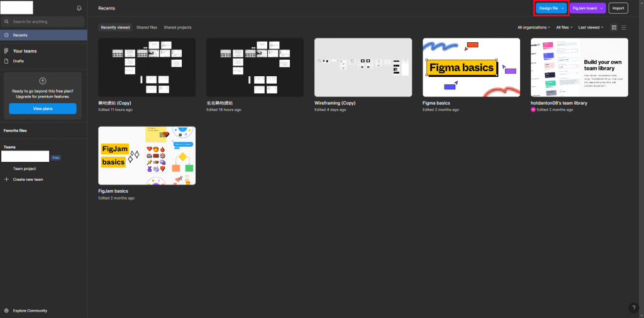Screen dimensions: 644x318
Task: Expand the FigJam board dropdown arrow
Action: [x=602, y=8]
